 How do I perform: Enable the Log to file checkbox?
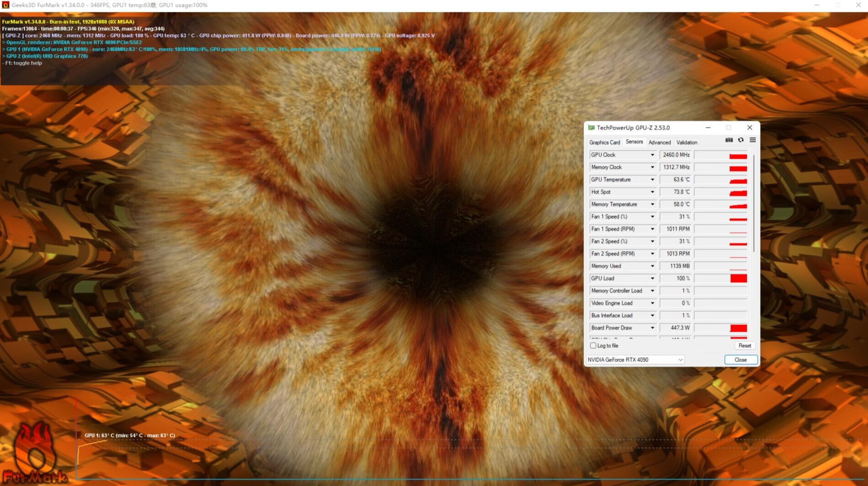593,346
